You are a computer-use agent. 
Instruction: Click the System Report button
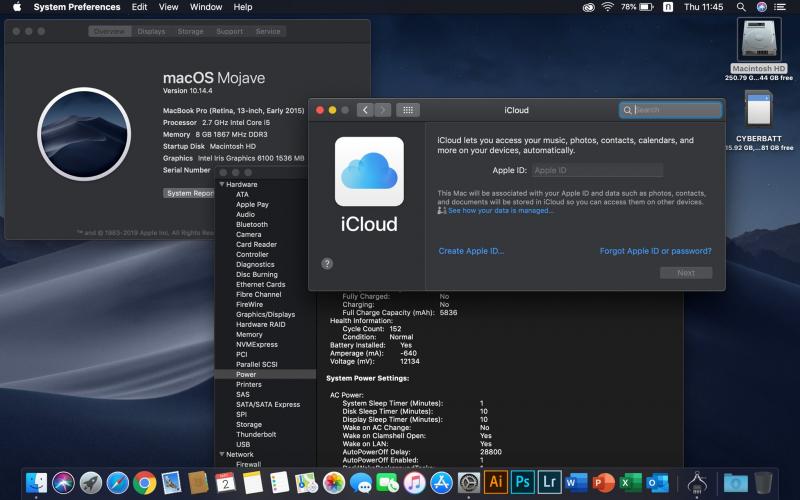pyautogui.click(x=190, y=193)
